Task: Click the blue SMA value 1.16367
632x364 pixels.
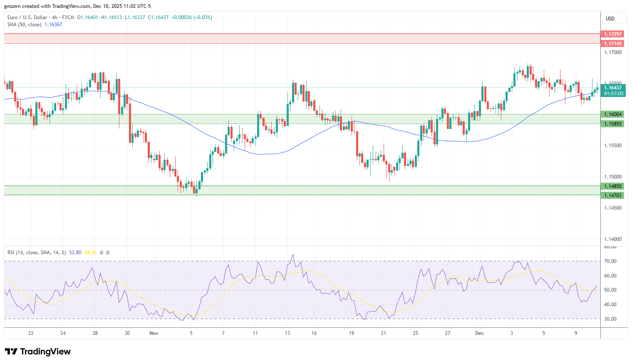Action: [53, 25]
